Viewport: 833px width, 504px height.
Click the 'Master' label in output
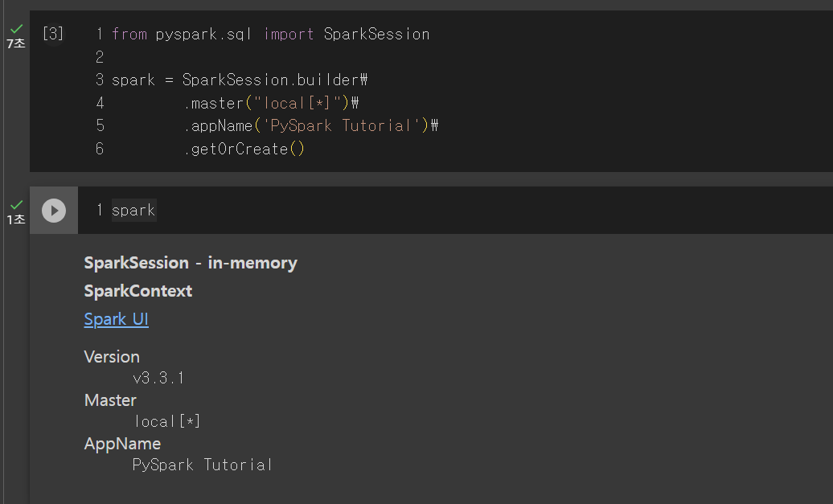point(110,400)
